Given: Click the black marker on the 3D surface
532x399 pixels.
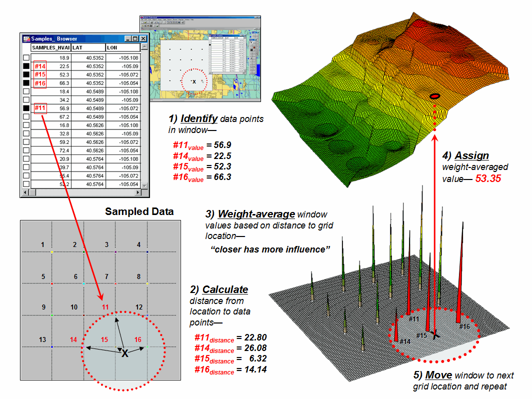Looking at the screenshot, I should (434, 95).
